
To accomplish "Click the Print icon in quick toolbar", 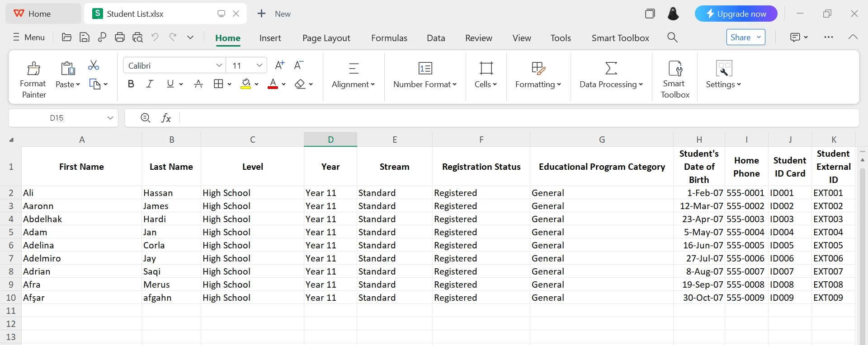I will (120, 37).
